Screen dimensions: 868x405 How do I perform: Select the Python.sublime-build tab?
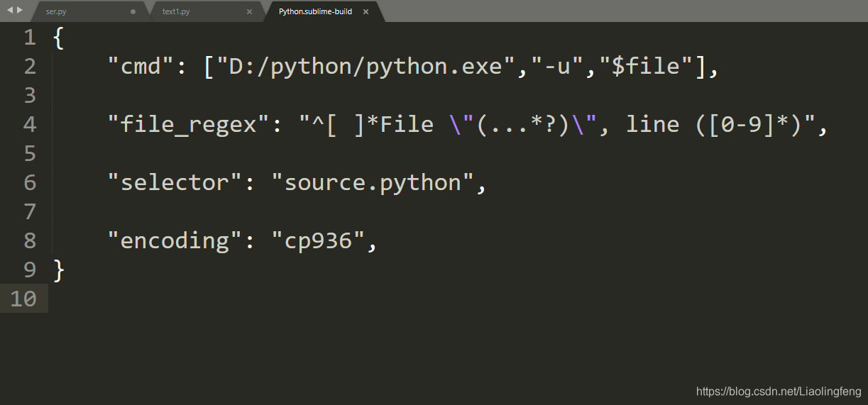point(315,11)
